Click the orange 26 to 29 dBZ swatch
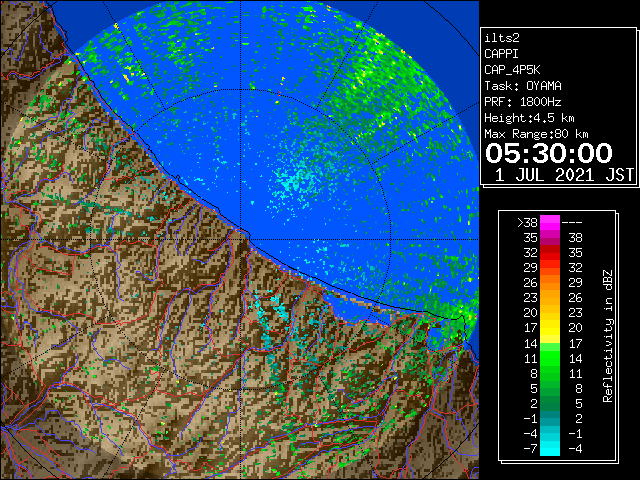The width and height of the screenshot is (640, 480). 550,282
